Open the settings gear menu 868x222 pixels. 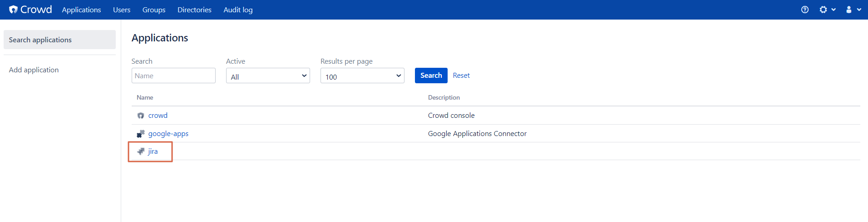[x=827, y=10]
